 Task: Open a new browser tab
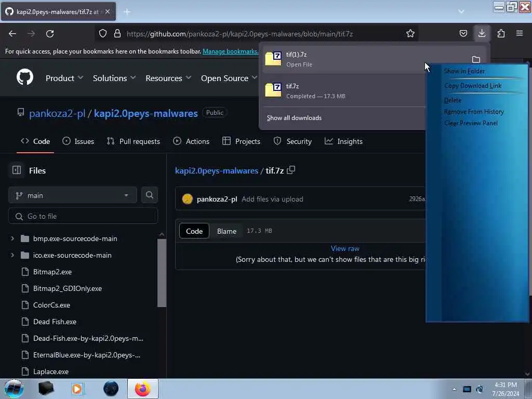coord(127,12)
